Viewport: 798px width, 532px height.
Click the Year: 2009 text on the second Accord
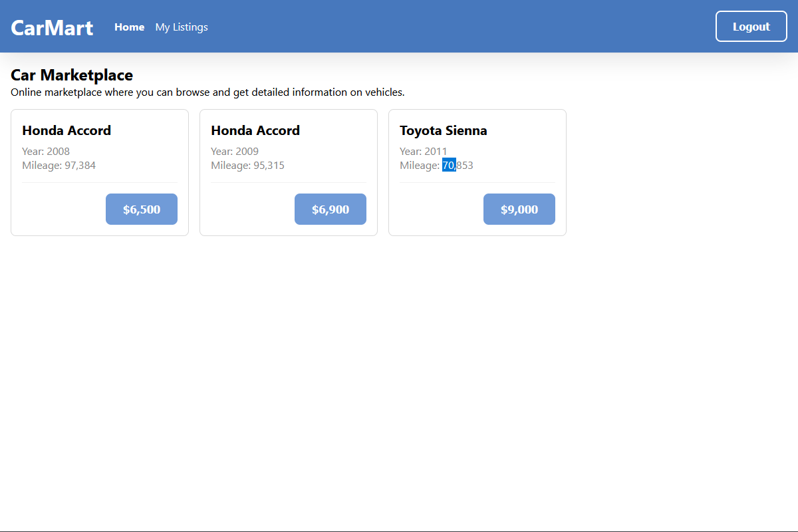[x=234, y=151]
